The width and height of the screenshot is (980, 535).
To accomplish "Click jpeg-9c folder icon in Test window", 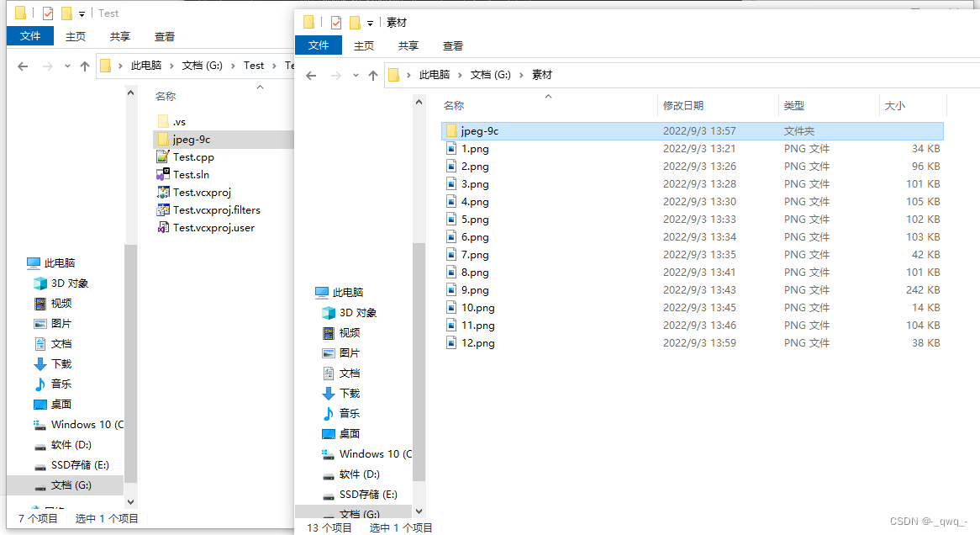I will pos(163,139).
